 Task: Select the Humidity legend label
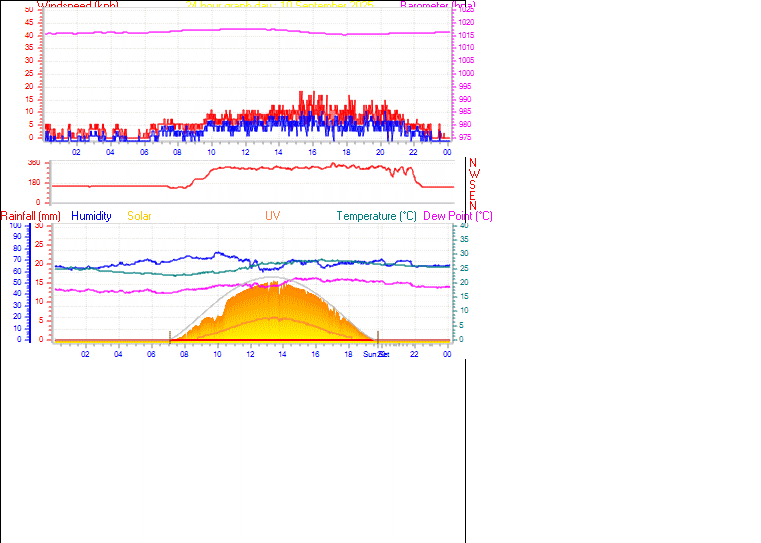point(91,216)
